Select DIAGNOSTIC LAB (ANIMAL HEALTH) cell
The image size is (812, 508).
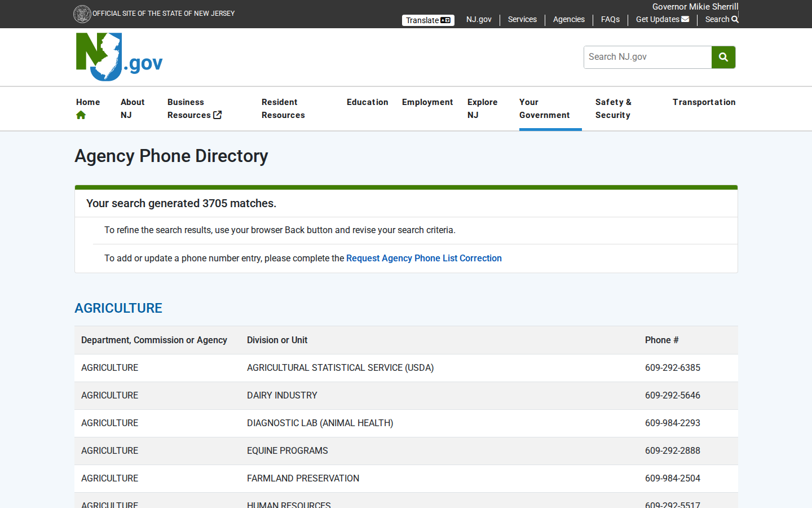(320, 423)
